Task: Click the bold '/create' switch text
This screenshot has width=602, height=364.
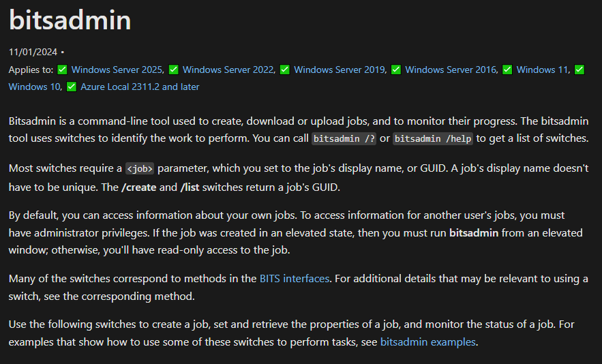Action: tap(139, 187)
